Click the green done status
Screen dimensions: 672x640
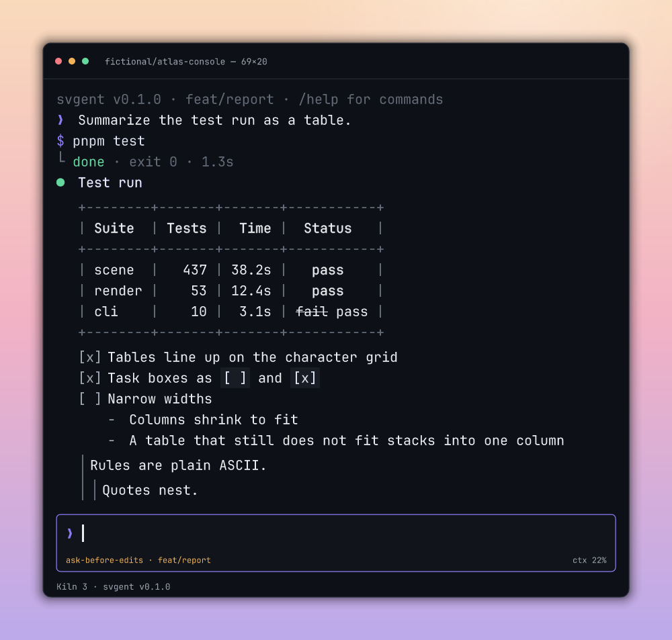(x=89, y=162)
